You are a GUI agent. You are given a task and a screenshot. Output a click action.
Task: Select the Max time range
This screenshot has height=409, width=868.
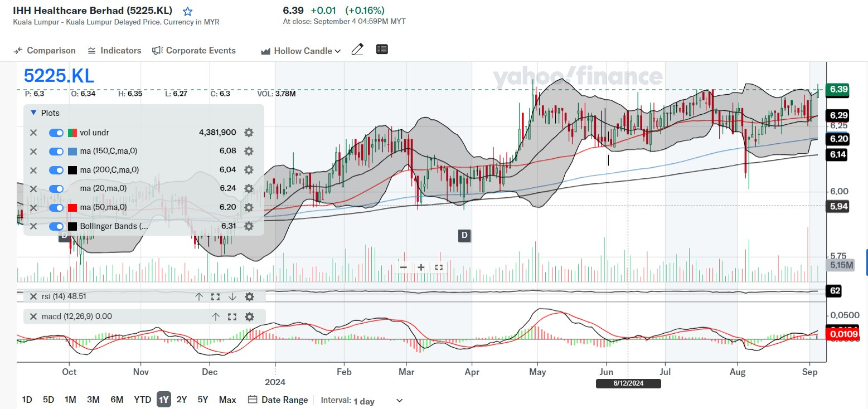tap(227, 400)
